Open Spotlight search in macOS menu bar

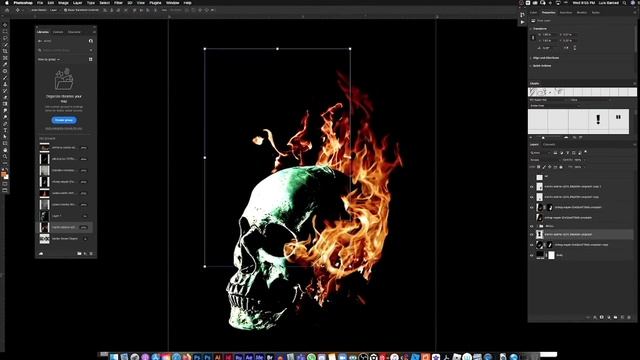[x=624, y=3]
